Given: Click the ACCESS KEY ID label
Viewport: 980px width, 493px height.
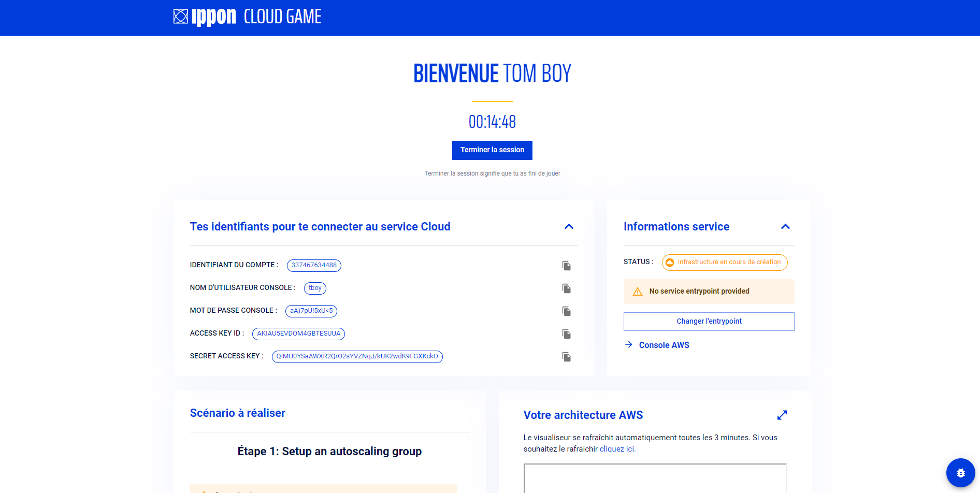Looking at the screenshot, I should (217, 333).
